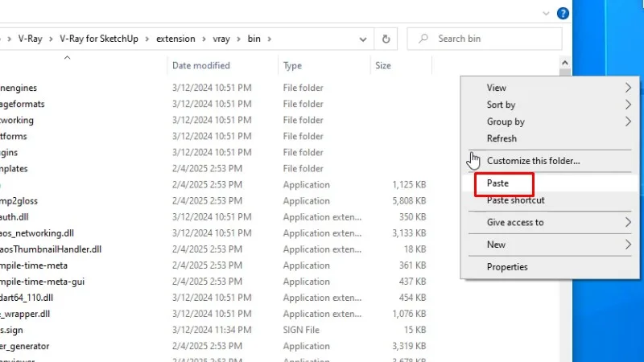
Task: Expand the Sort by submenu arrow
Action: point(628,105)
